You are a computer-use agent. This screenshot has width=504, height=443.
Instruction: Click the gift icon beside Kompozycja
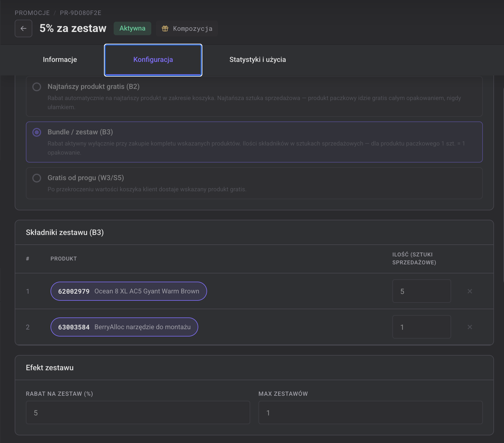[165, 28]
